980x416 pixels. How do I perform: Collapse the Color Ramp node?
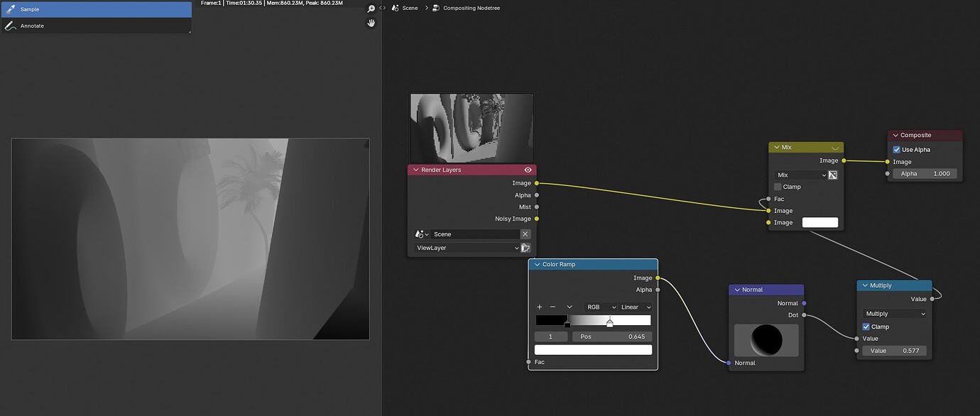[537, 265]
